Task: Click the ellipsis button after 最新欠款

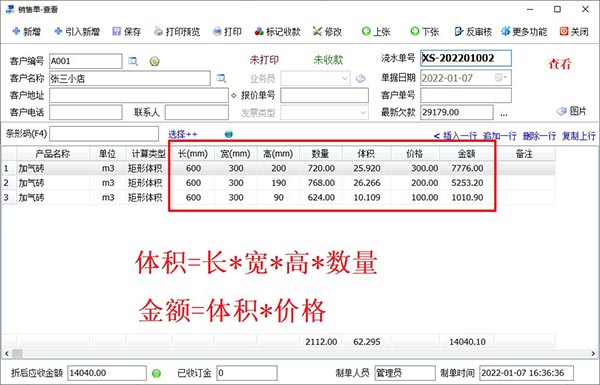Action: click(x=504, y=113)
